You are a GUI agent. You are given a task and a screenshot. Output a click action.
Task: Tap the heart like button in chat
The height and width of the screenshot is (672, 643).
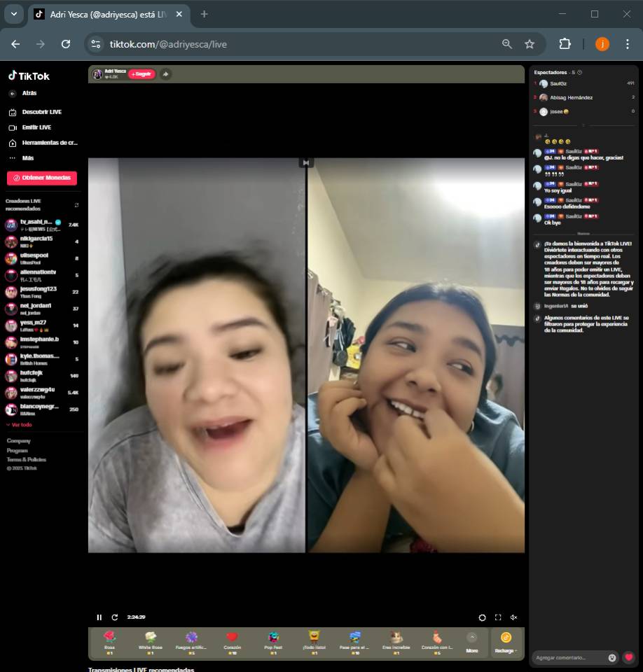629,658
